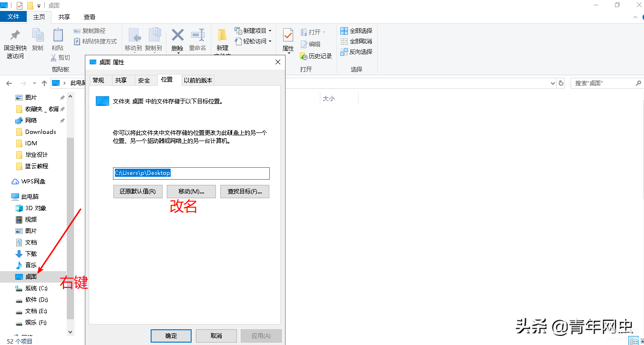
Task: Click 全部选择 select all
Action: [357, 31]
